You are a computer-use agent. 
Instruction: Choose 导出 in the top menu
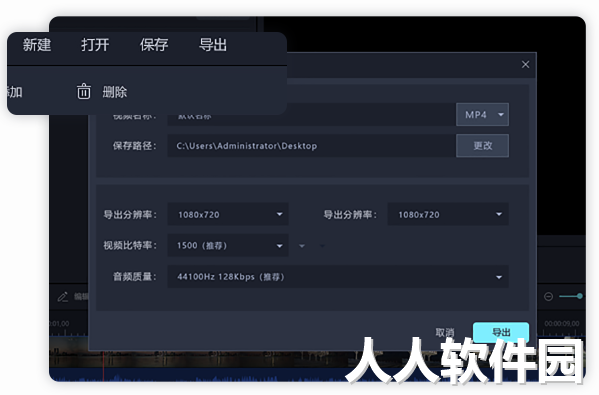click(x=213, y=45)
